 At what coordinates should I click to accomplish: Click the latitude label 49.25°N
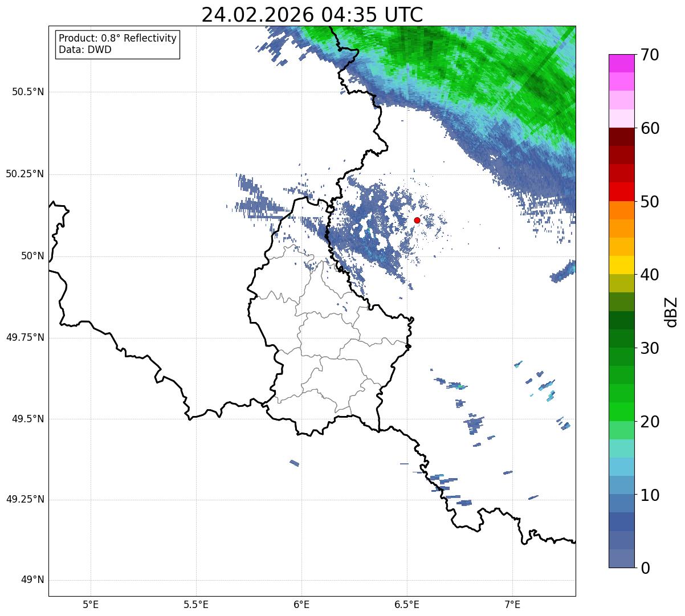click(25, 499)
